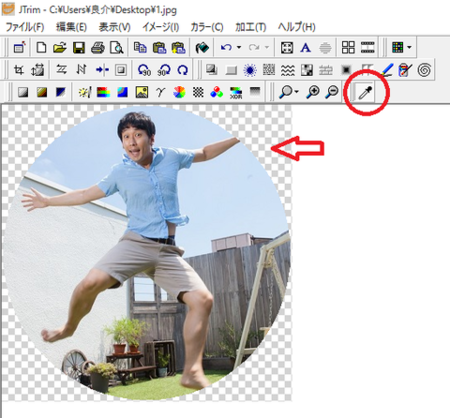Expand the zoom magnifier dropdown arrow
This screenshot has height=418, width=450.
pyautogui.click(x=296, y=92)
